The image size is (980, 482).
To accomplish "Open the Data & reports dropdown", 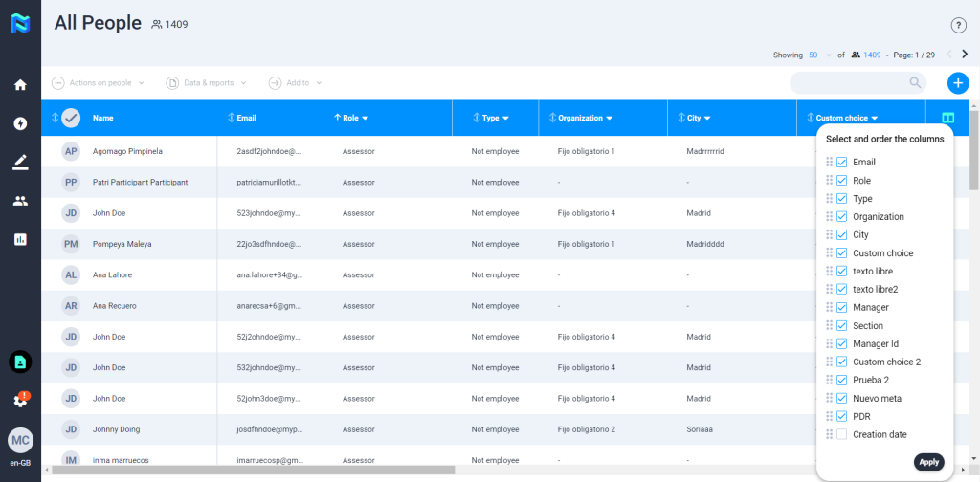I will coord(207,83).
